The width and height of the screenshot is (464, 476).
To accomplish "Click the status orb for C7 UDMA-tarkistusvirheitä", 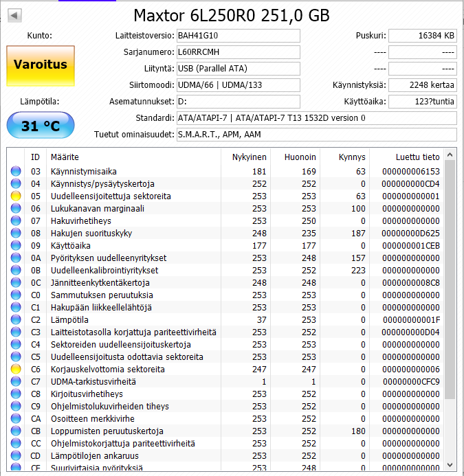I will 16,381.
